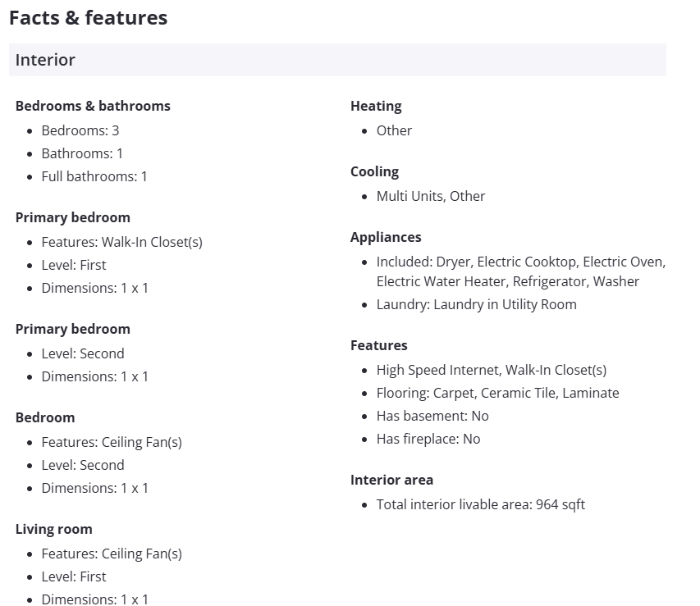
Task: Click the "Has basement: No" entry
Action: 432,416
